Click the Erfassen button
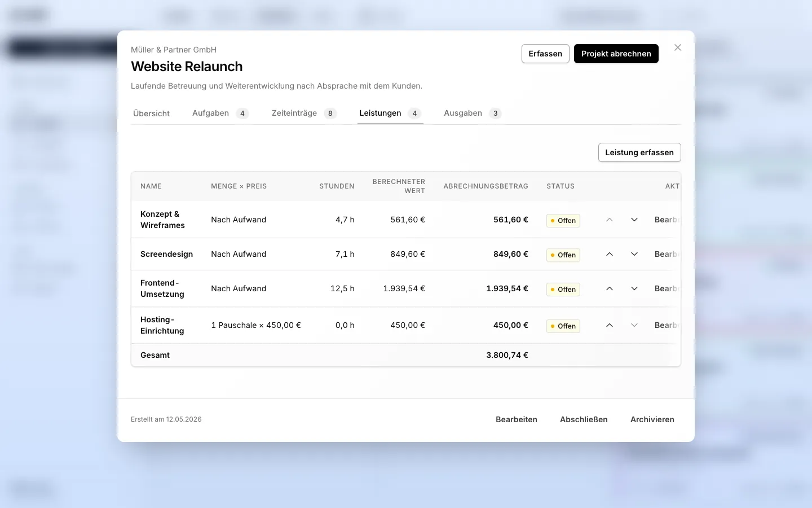Image resolution: width=812 pixels, height=508 pixels. click(x=545, y=54)
